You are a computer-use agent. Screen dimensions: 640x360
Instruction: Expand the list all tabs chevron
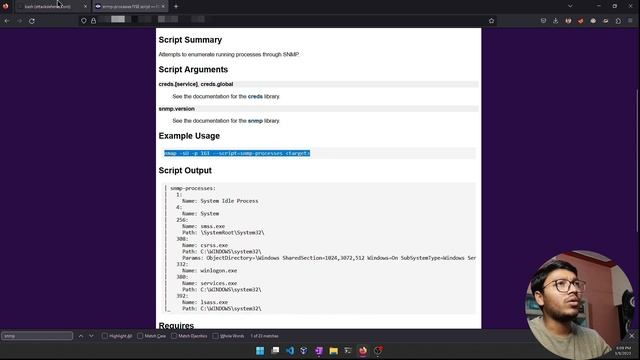(x=570, y=6)
